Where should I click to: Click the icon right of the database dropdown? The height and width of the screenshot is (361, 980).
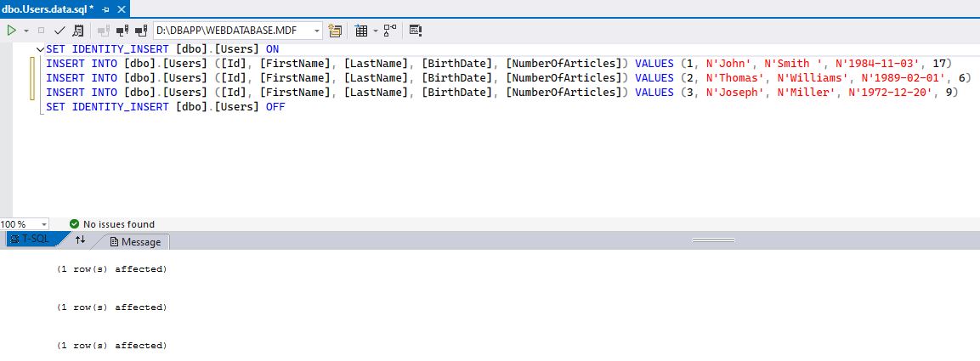pos(335,30)
